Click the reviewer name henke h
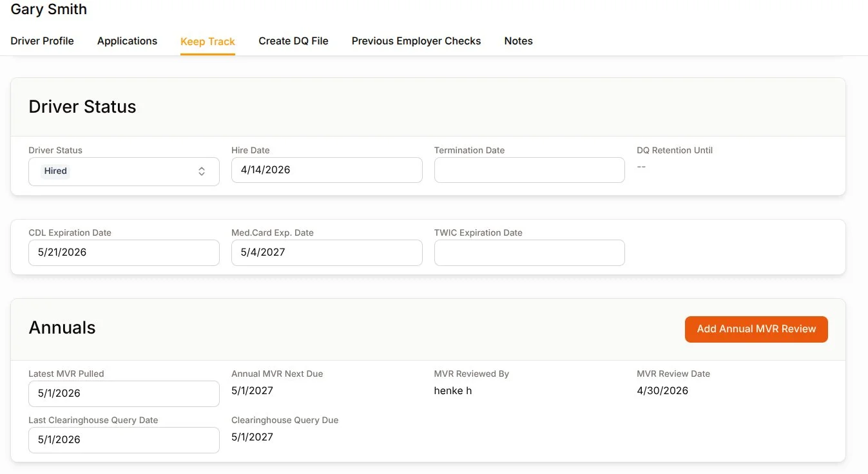 453,390
